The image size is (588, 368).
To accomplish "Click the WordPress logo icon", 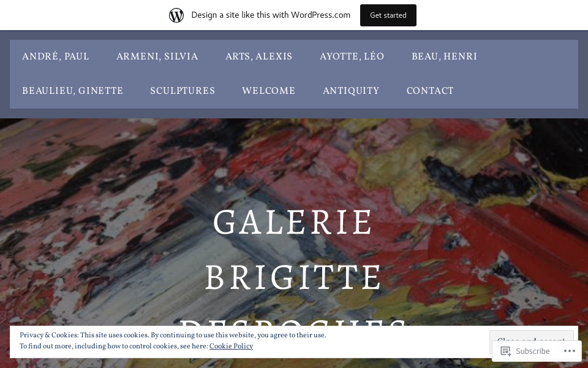I will tap(176, 15).
